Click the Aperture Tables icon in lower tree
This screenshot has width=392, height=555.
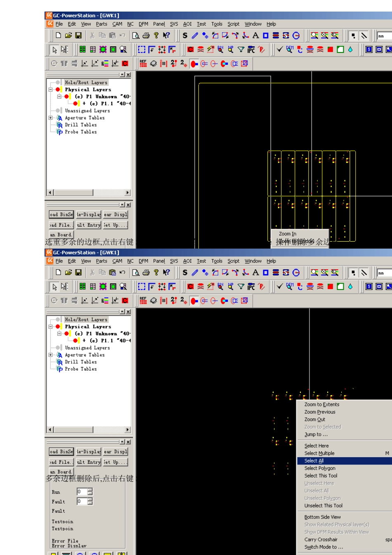[x=60, y=355]
